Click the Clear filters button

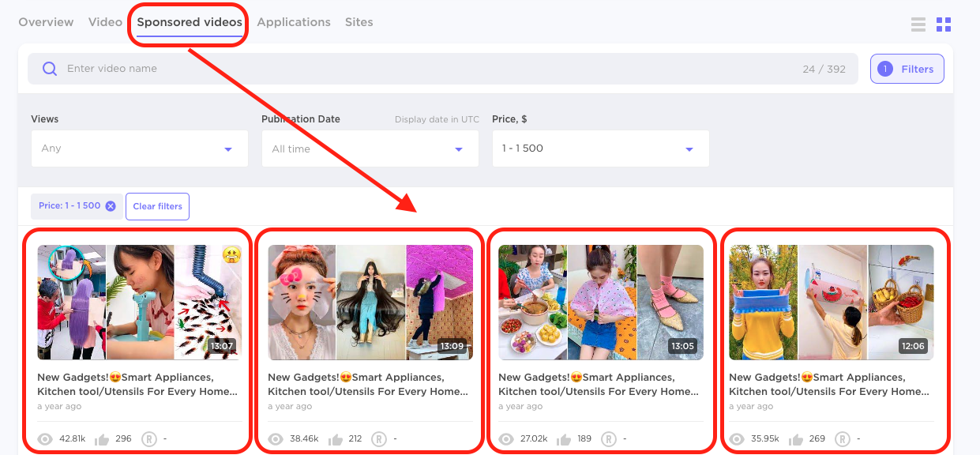157,206
